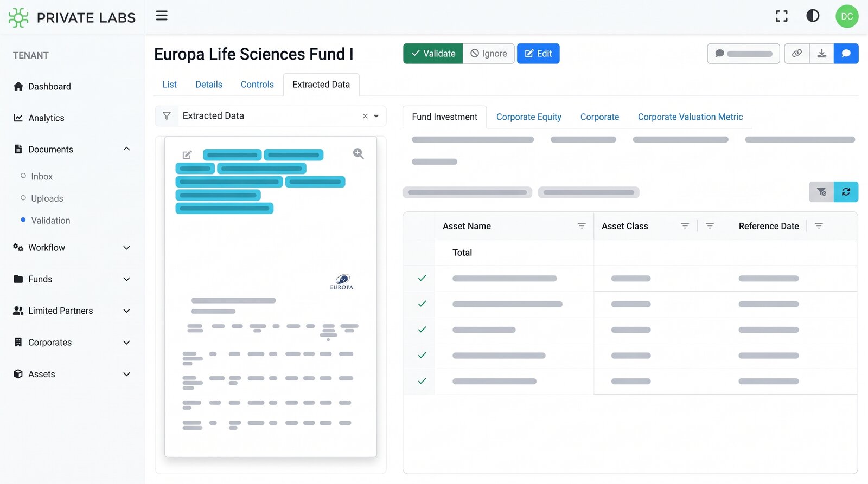868x484 pixels.
Task: Click the blue Edit button
Action: coord(538,54)
